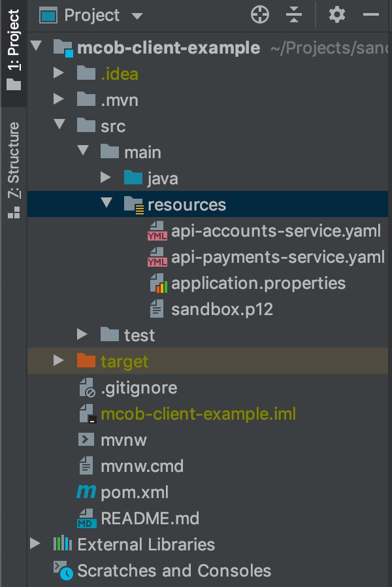The width and height of the screenshot is (392, 587).
Task: Expand the .idea folder
Action: point(59,74)
